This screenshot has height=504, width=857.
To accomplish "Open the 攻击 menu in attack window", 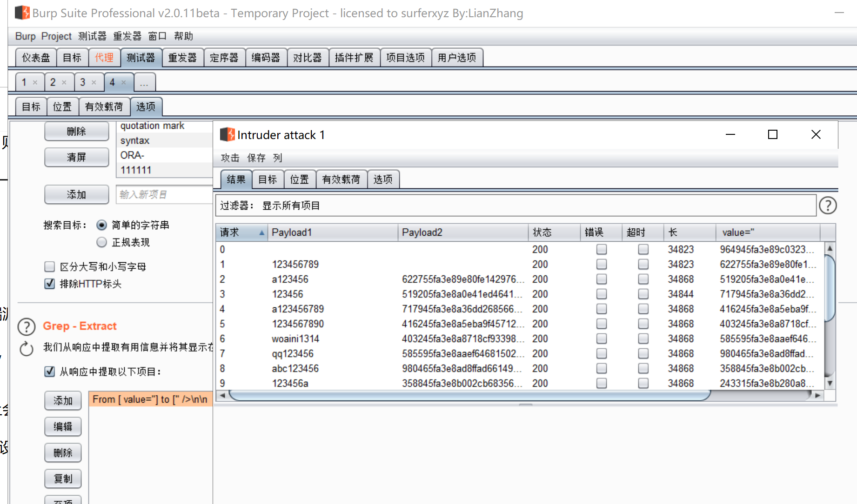I will [x=230, y=158].
